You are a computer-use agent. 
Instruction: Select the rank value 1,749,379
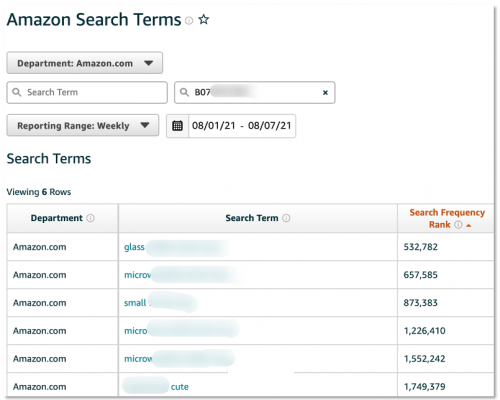424,387
